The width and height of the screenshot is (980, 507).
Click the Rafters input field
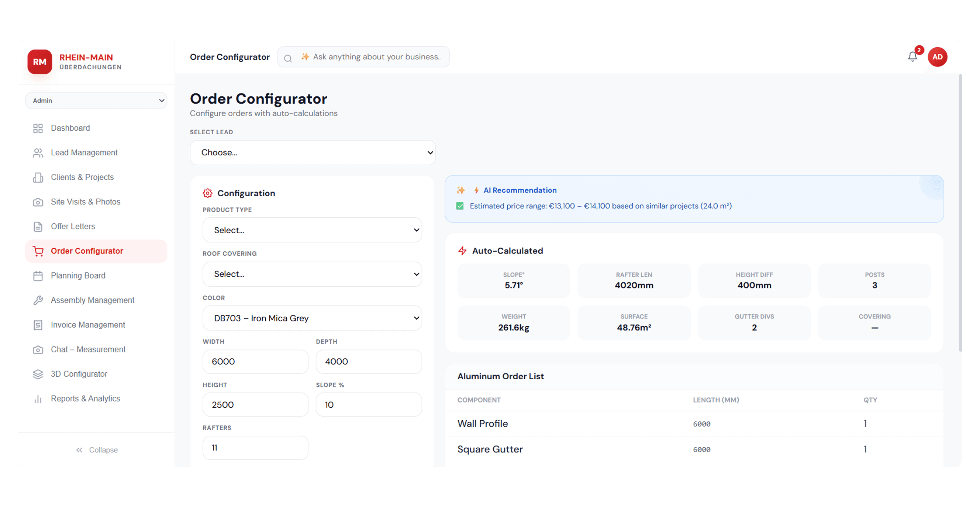point(255,448)
